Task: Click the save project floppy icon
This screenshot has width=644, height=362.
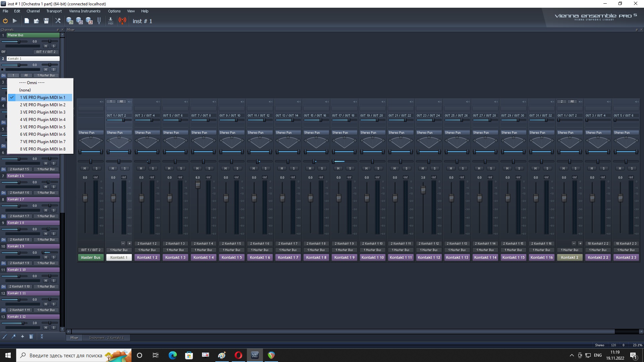Action: (46, 21)
